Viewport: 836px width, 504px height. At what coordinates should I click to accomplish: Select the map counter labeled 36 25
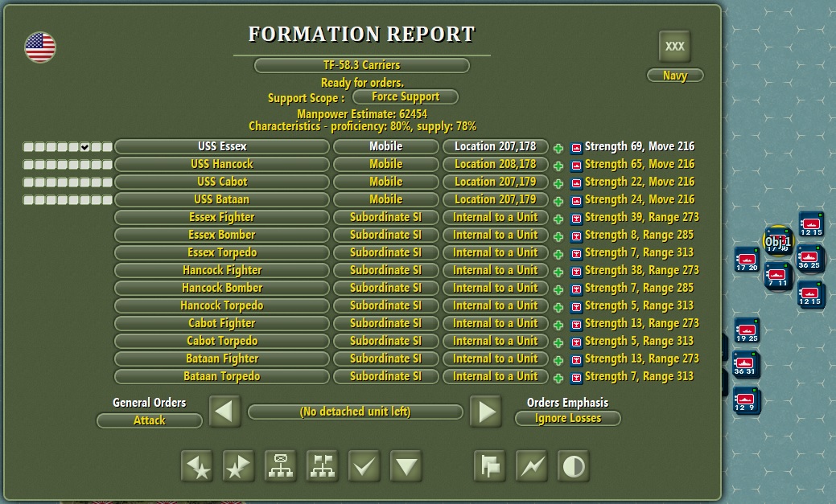(809, 258)
